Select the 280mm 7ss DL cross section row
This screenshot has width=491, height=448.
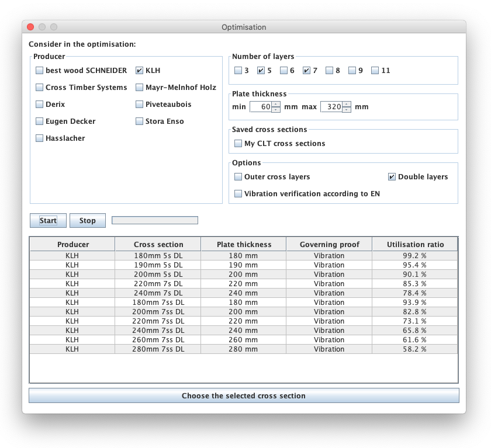tap(158, 349)
